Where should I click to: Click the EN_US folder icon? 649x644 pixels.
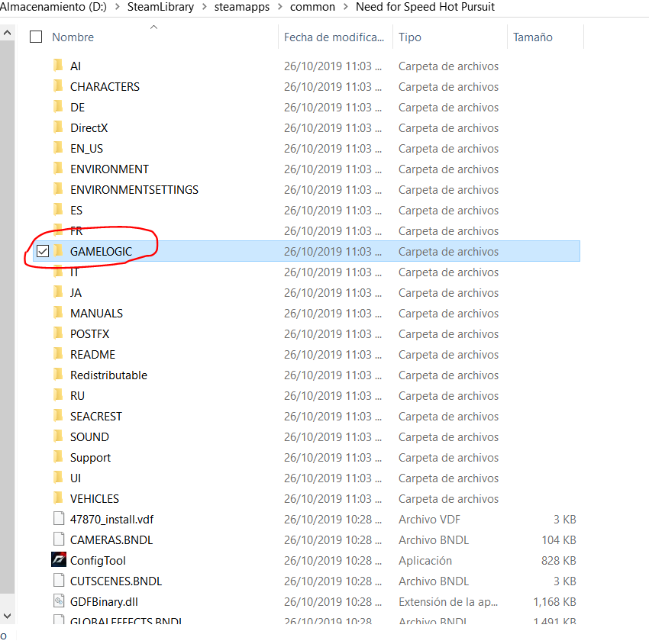(58, 148)
